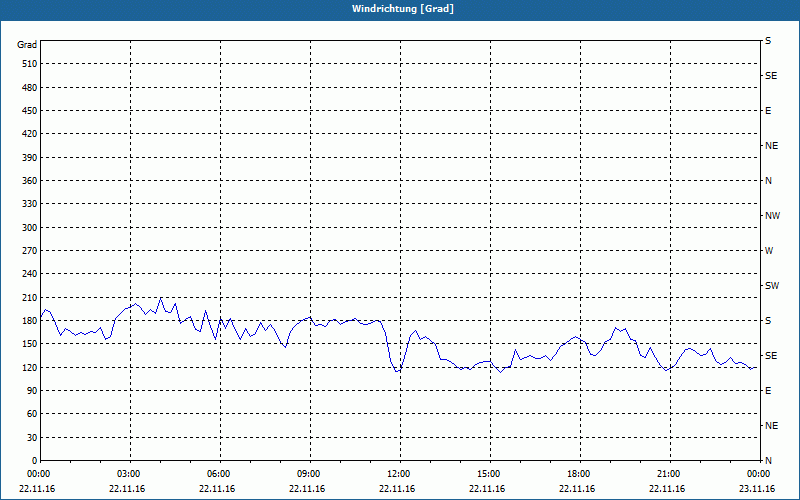Select the 120 y-axis value
Viewport: 800px width, 500px height.
pyautogui.click(x=30, y=367)
